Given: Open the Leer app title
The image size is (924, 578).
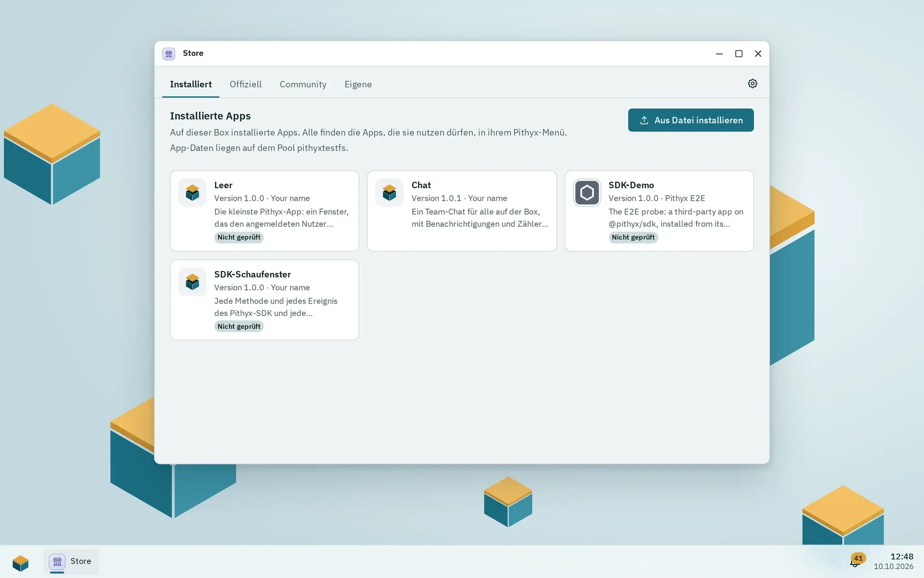Looking at the screenshot, I should [x=223, y=185].
